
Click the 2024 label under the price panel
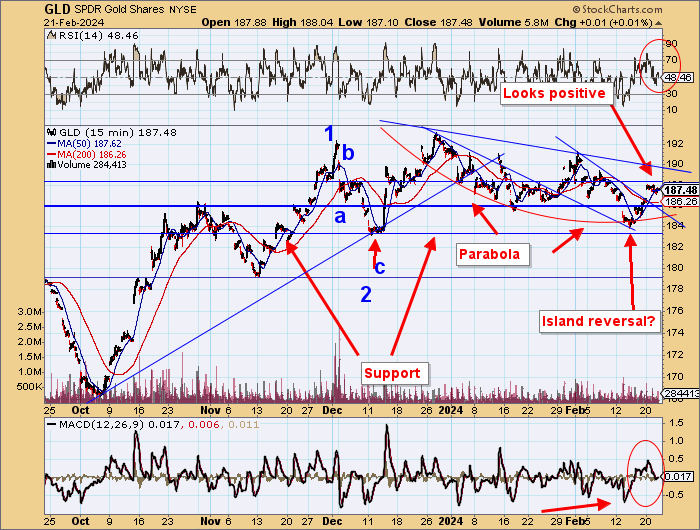coord(450,410)
